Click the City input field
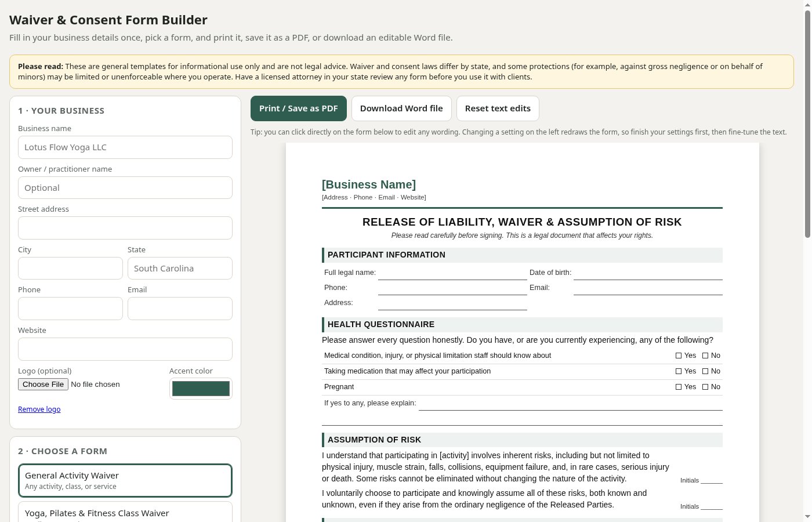The width and height of the screenshot is (812, 522). (70, 269)
